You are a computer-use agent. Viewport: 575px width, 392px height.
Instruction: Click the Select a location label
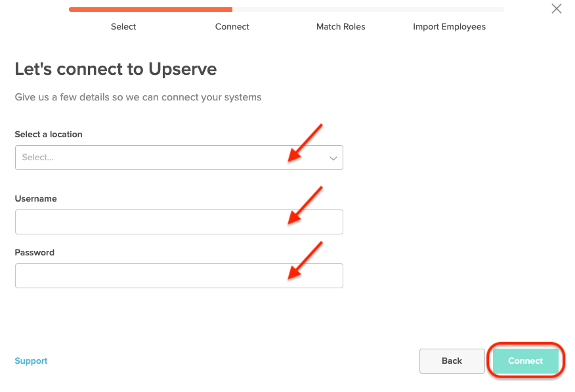click(49, 134)
